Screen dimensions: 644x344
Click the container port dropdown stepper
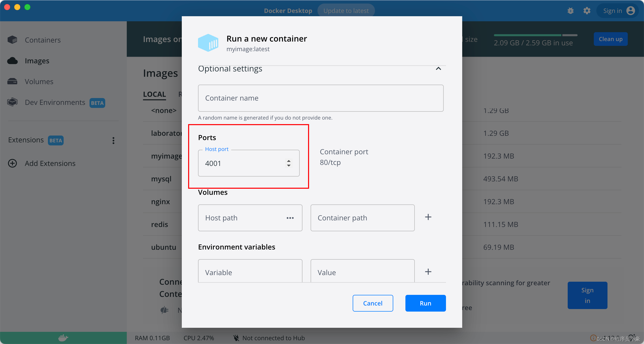click(x=289, y=163)
